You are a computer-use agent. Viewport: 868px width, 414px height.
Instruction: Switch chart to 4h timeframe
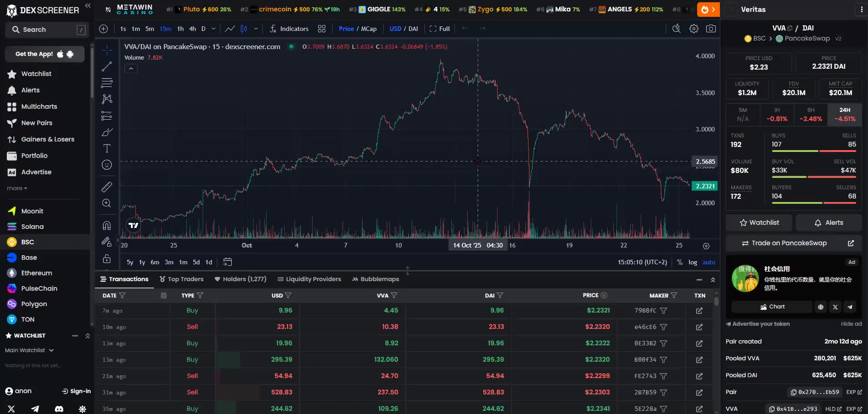193,29
